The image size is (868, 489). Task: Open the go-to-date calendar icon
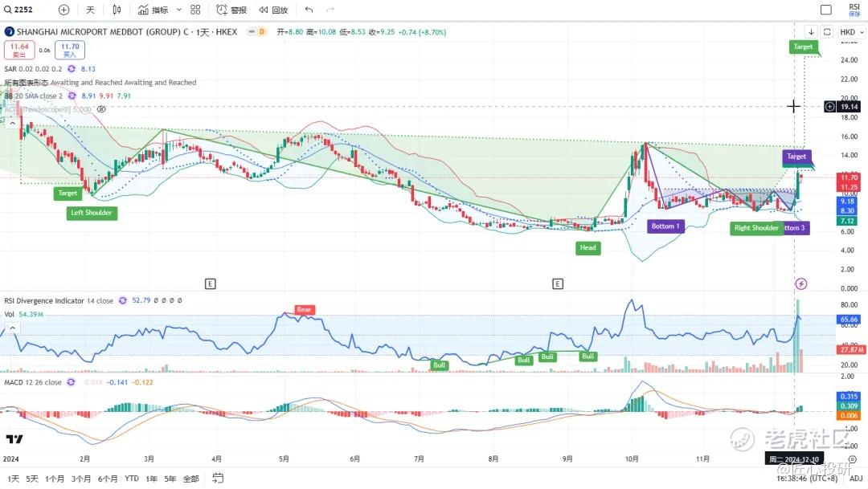(218, 479)
